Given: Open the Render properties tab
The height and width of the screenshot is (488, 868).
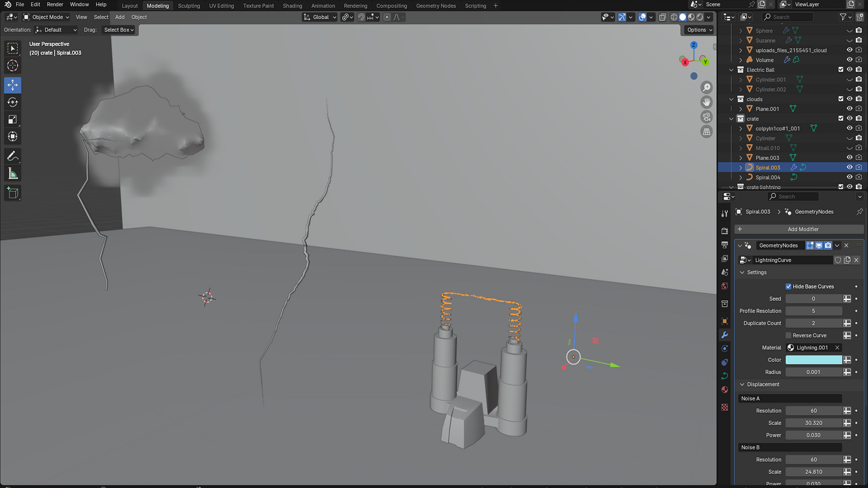Looking at the screenshot, I should tap(724, 231).
